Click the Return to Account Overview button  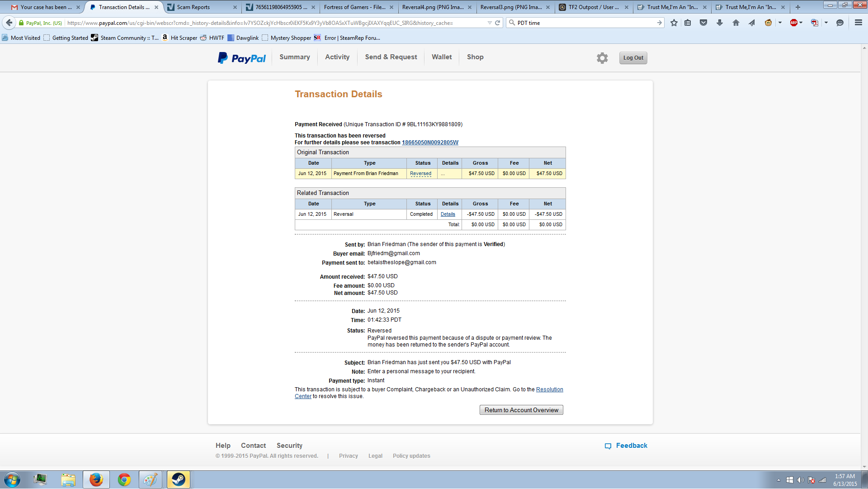pos(521,410)
